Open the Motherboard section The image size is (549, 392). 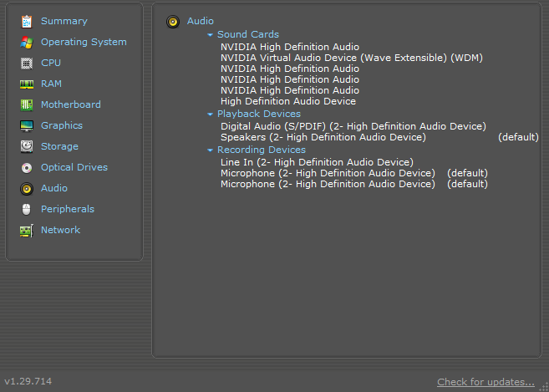coord(71,104)
